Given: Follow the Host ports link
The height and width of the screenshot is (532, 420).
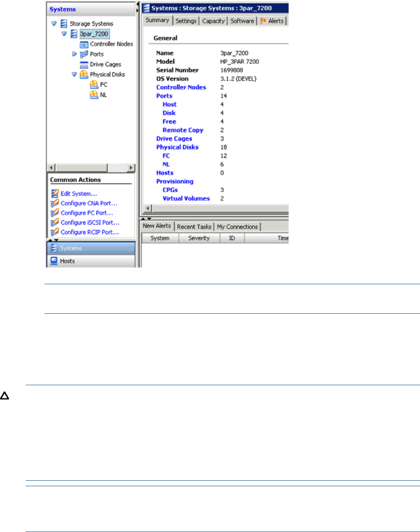Looking at the screenshot, I should (x=170, y=104).
